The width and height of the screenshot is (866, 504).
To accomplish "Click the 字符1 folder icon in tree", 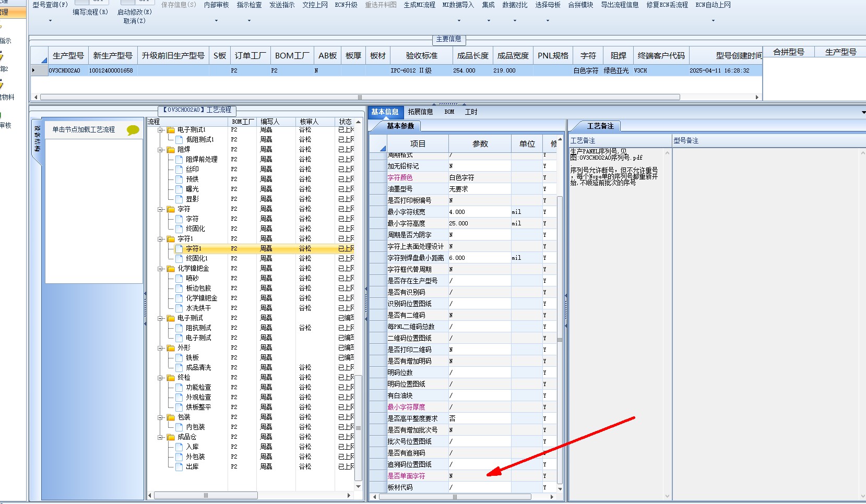I will 171,239.
